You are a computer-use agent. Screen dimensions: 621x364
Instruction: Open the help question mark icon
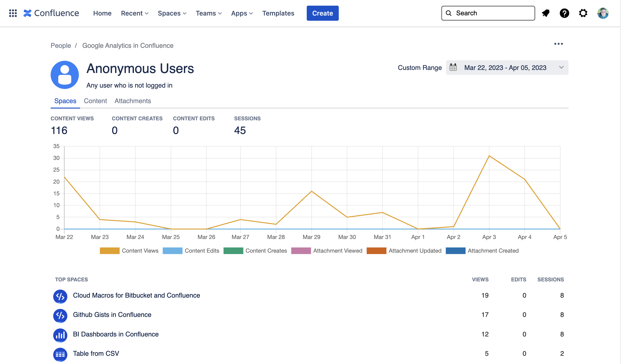point(564,13)
